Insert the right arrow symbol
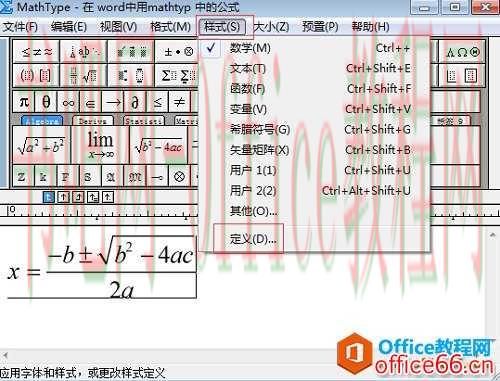 (113, 102)
